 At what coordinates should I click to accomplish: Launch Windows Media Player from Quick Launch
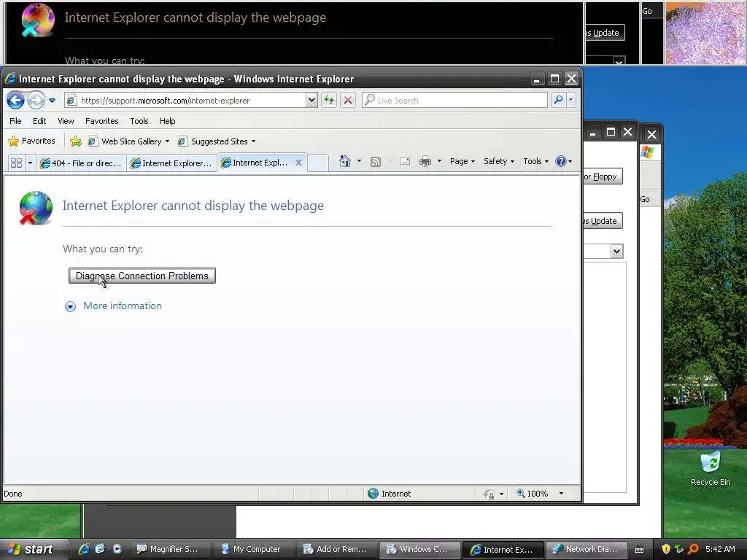[117, 549]
